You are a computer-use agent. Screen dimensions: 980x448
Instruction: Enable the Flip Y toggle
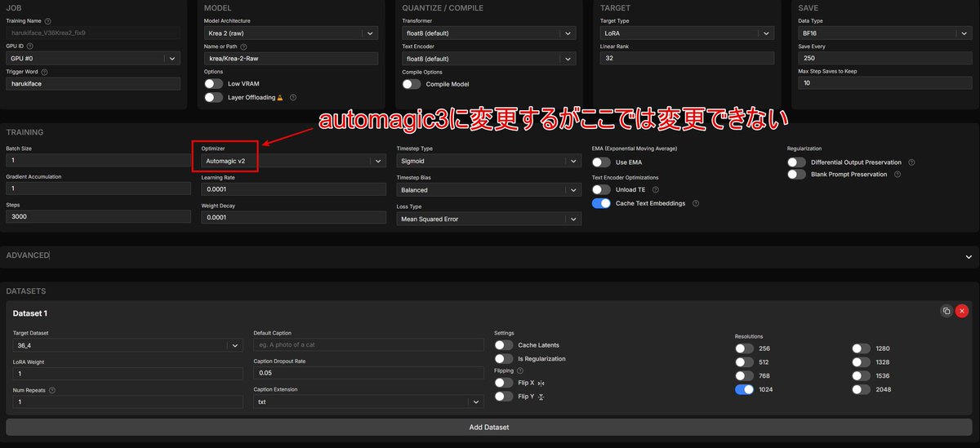504,397
